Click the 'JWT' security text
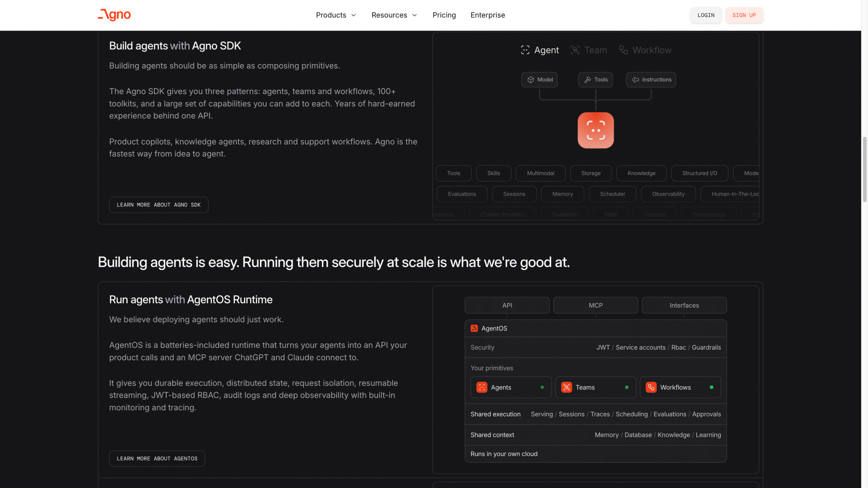 point(603,348)
